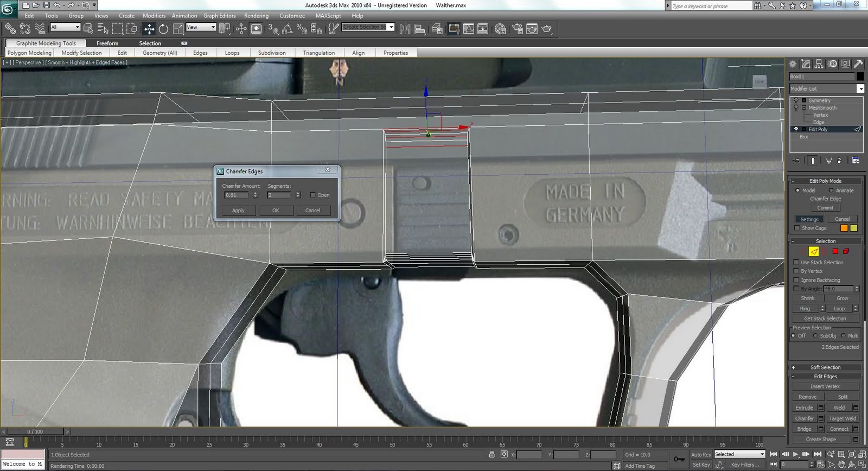
Task: Click the Select and Link icon
Action: point(10,29)
